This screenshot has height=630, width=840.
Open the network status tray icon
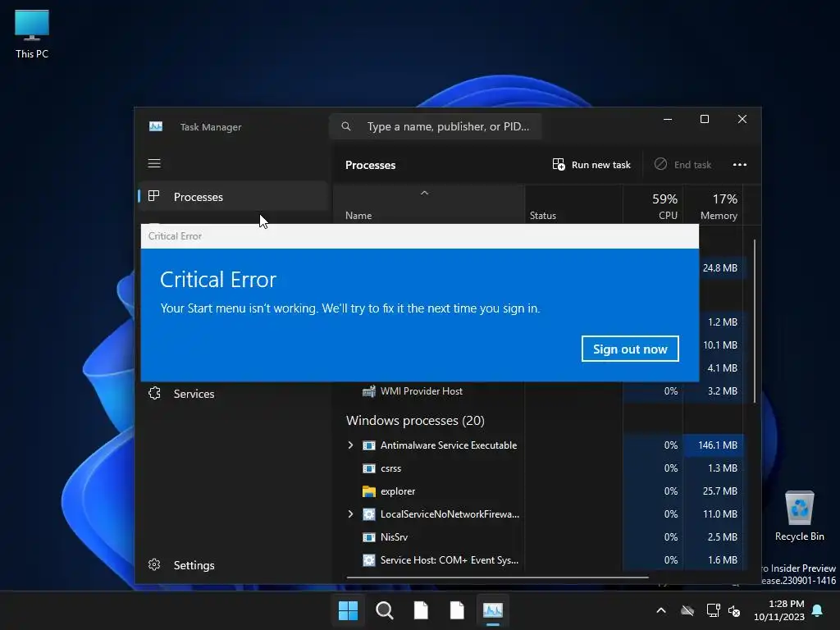click(713, 610)
